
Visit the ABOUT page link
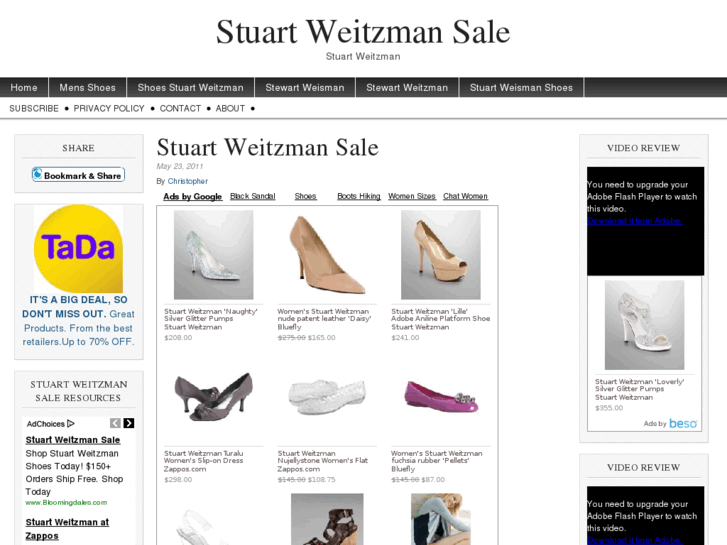[230, 109]
